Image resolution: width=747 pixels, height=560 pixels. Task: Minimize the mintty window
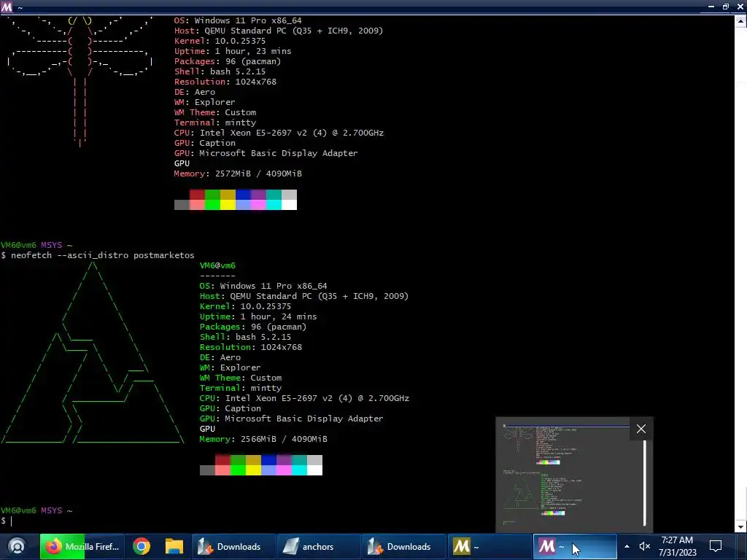pos(711,7)
